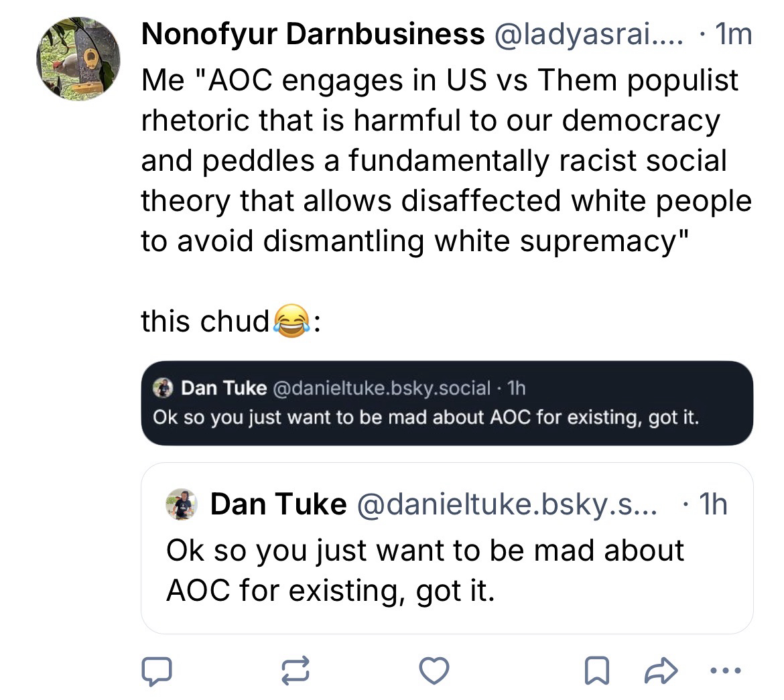Image resolution: width=784 pixels, height=700 pixels.
Task: Click Dan Tuke's name in white quoted card
Action: pos(278,504)
